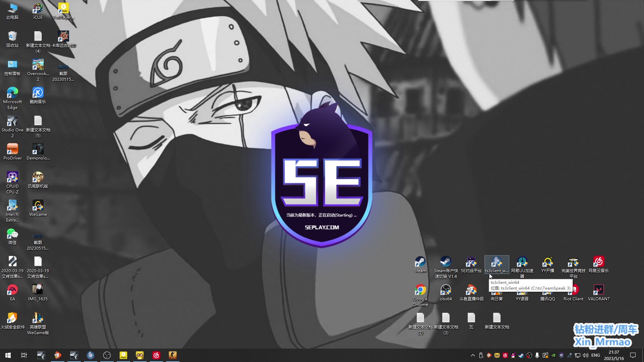Screen dimensions: 644x362
Task: Launch 火绒安全软件 from the desktop
Action: [x=12, y=321]
